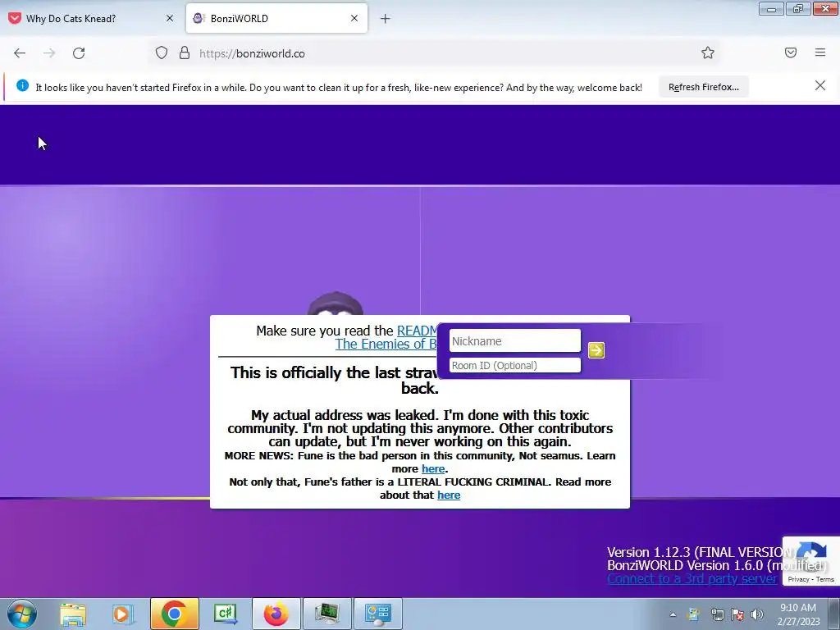Focus the Nickname input field
The image size is (840, 630).
click(515, 341)
